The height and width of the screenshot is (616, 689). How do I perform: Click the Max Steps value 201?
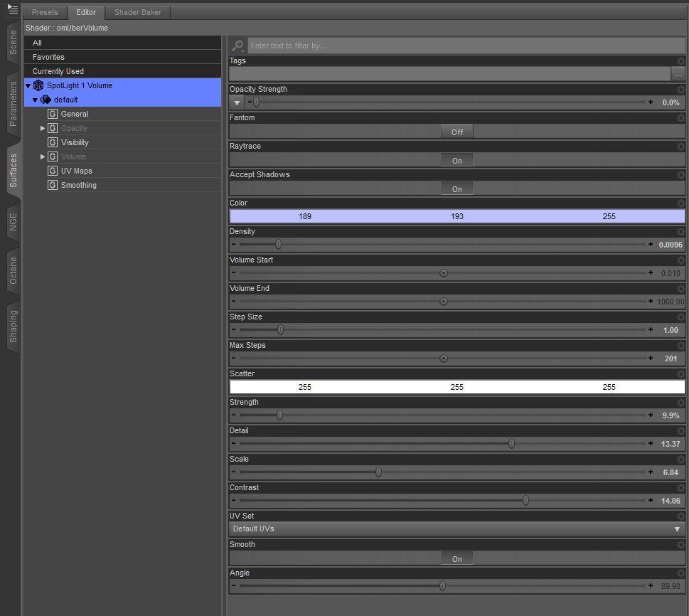click(x=671, y=359)
